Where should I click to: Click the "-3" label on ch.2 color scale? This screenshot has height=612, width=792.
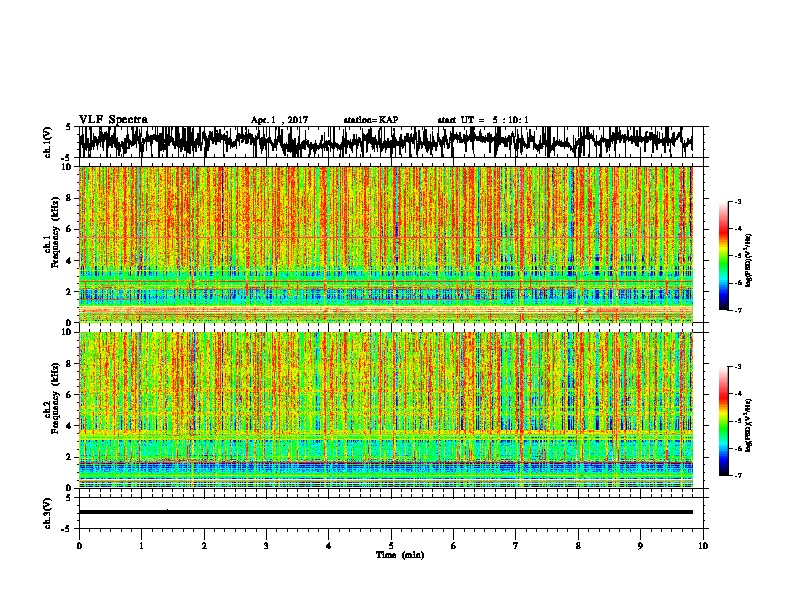pos(738,367)
